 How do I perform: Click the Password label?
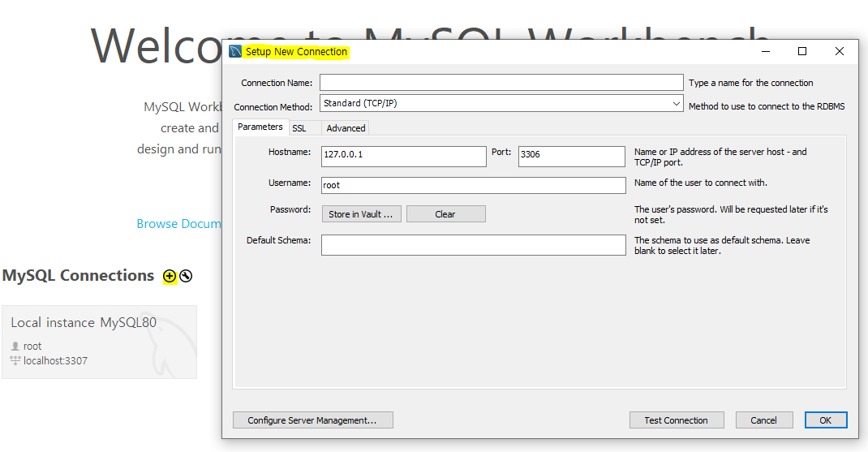coord(290,209)
